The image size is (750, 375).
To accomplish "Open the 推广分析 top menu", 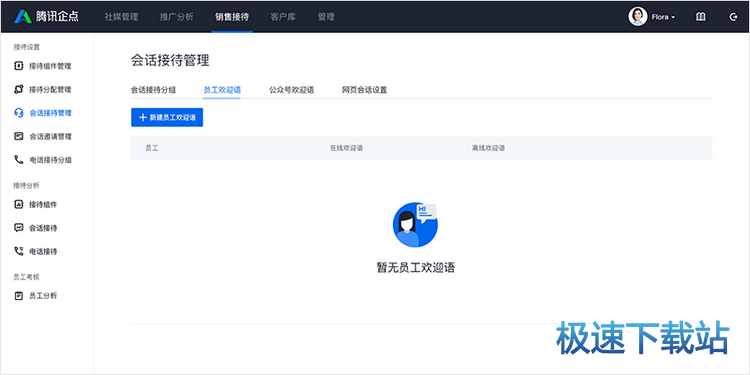I will point(176,17).
